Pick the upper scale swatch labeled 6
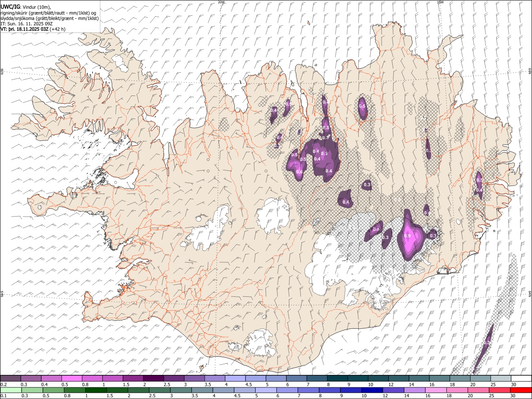Screen dimensions: 532x399 296,378
